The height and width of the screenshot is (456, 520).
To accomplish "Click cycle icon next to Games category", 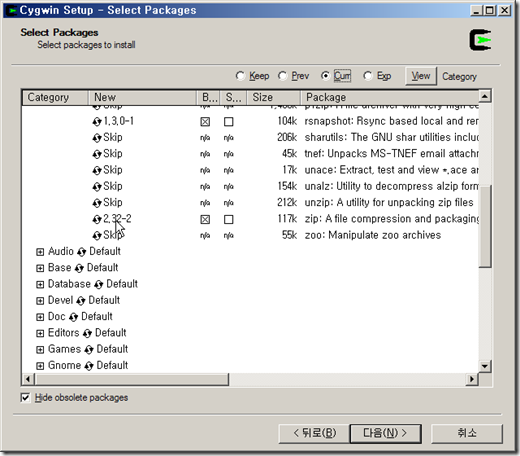I will 89,350.
